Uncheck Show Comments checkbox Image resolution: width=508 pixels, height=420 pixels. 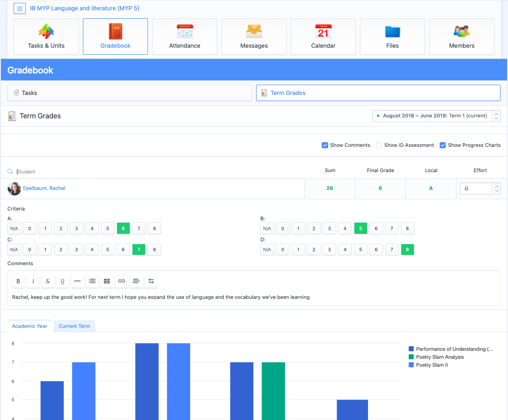(x=325, y=145)
